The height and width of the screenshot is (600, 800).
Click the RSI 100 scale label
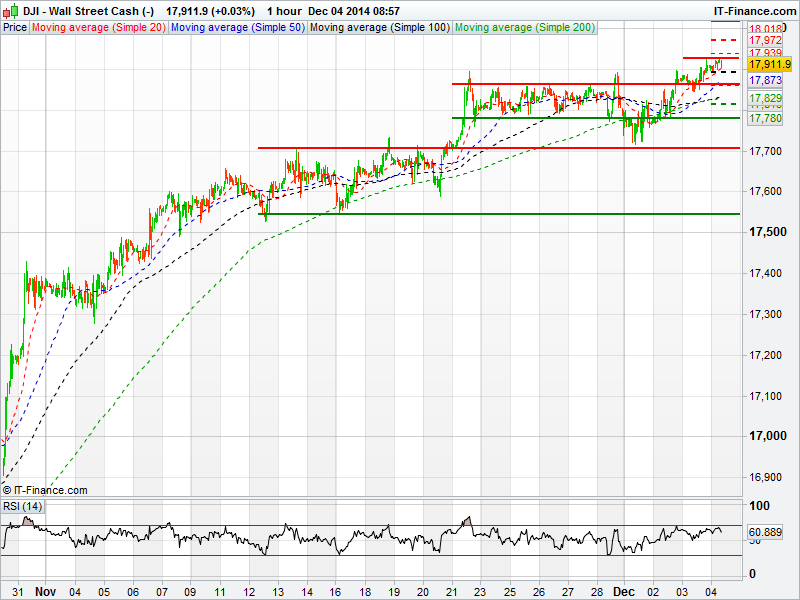[759, 506]
